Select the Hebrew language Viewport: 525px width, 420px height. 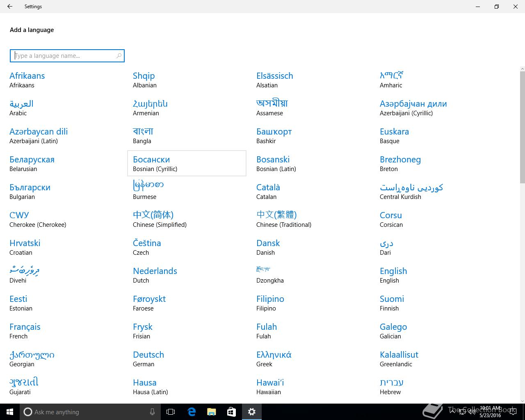434,386
